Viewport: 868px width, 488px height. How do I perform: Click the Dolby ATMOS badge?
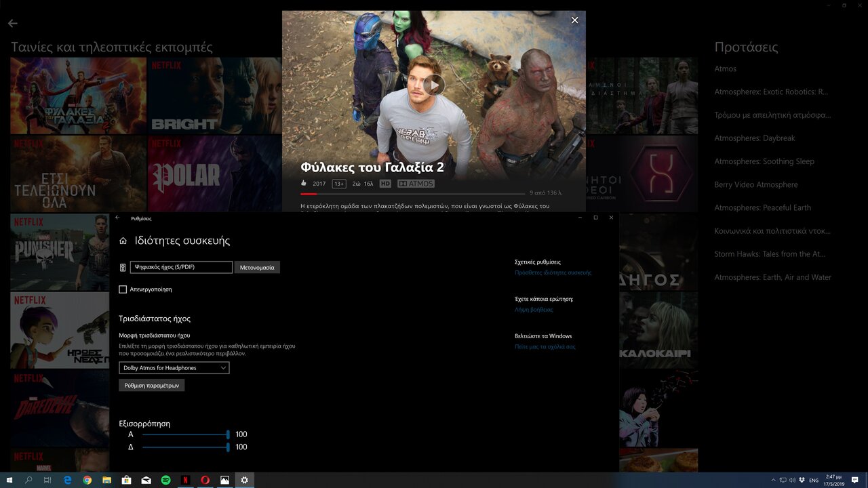pyautogui.click(x=416, y=184)
